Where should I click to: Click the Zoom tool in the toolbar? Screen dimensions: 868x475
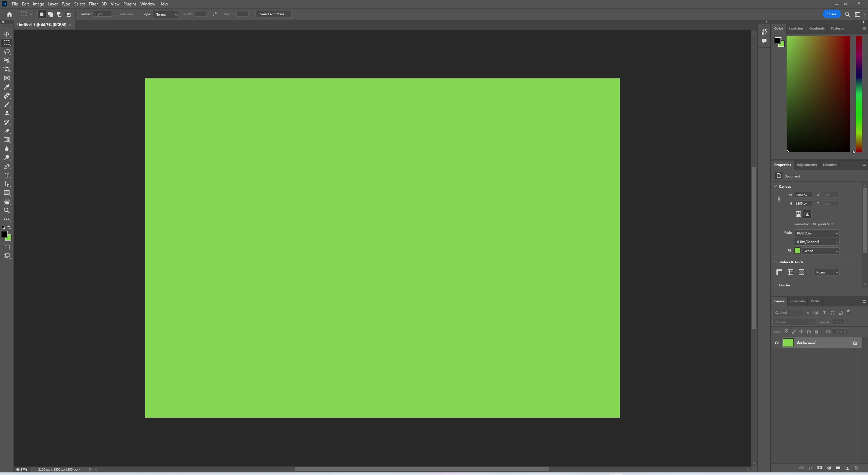click(7, 210)
